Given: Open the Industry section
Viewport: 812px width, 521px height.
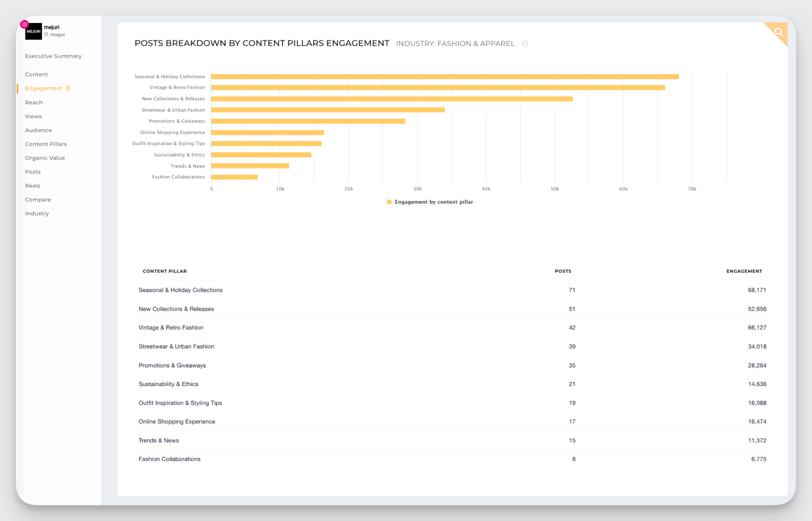Looking at the screenshot, I should pos(37,213).
